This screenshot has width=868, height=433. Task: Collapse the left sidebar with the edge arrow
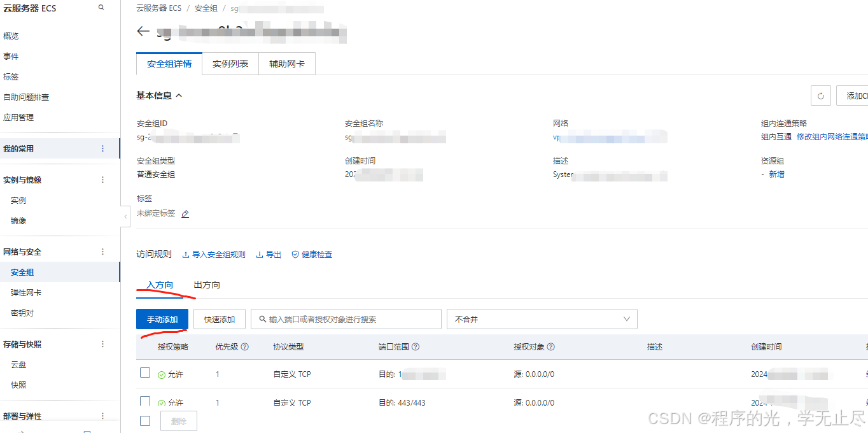pos(125,216)
